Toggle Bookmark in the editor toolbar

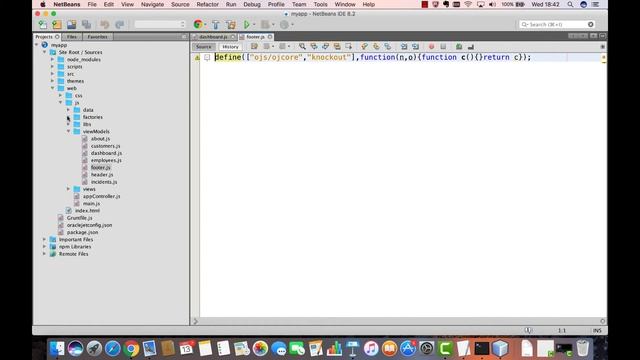(387, 47)
